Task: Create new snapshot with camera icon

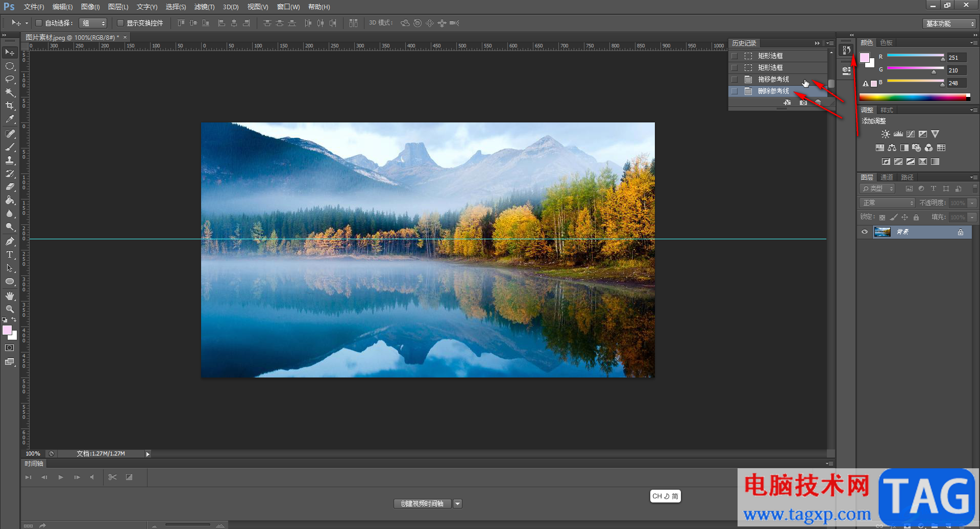Action: 803,103
